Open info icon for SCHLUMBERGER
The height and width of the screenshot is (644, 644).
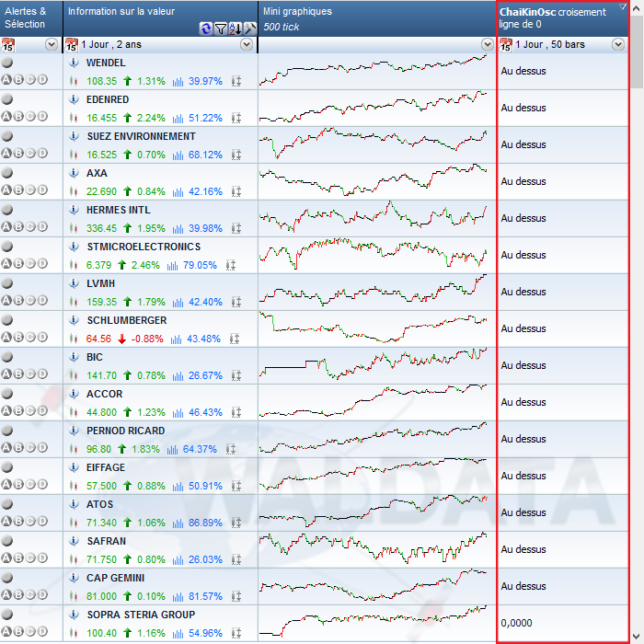pyautogui.click(x=74, y=320)
